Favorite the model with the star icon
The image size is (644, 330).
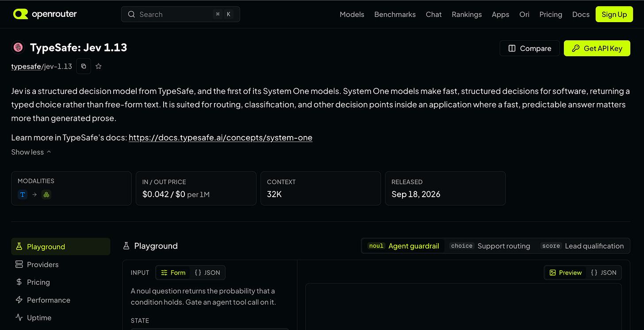click(x=99, y=66)
